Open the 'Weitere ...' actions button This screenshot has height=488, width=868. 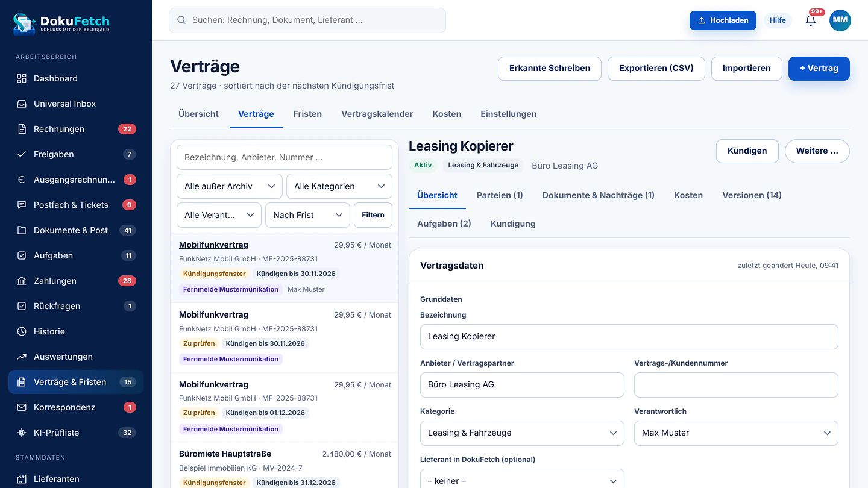tap(817, 151)
